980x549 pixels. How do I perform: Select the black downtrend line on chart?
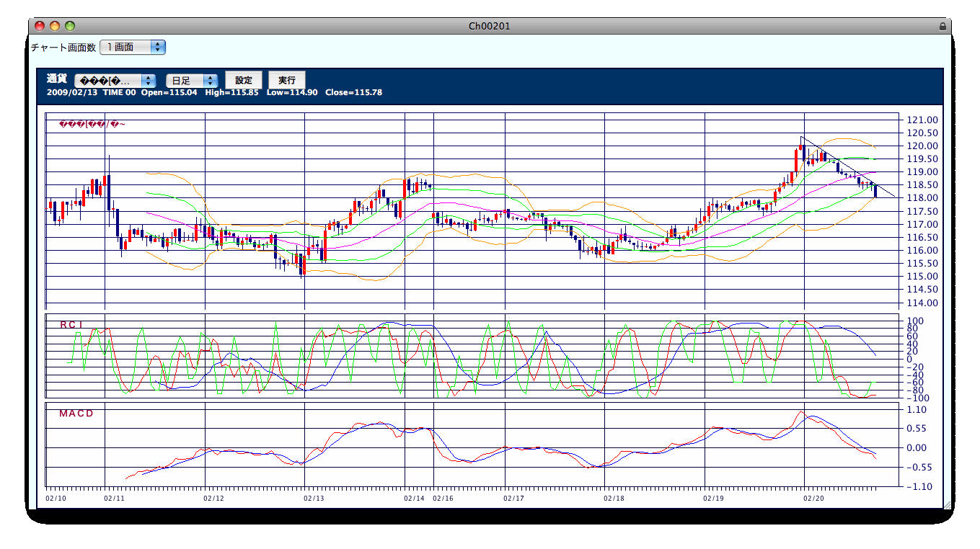(847, 166)
